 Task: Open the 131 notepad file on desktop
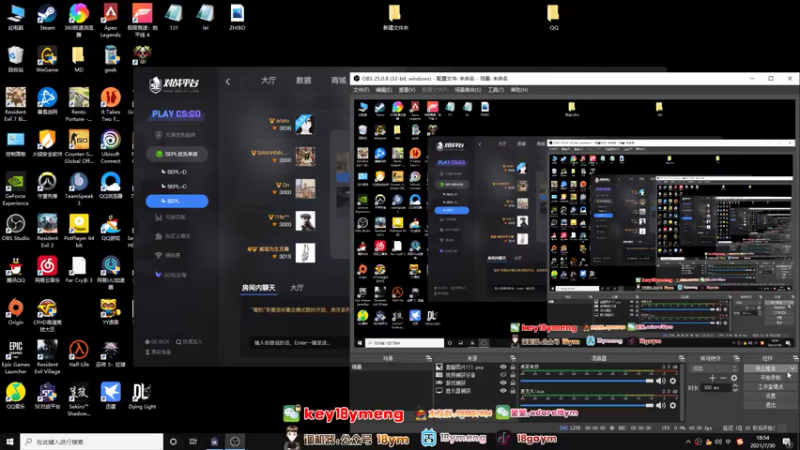(x=173, y=17)
